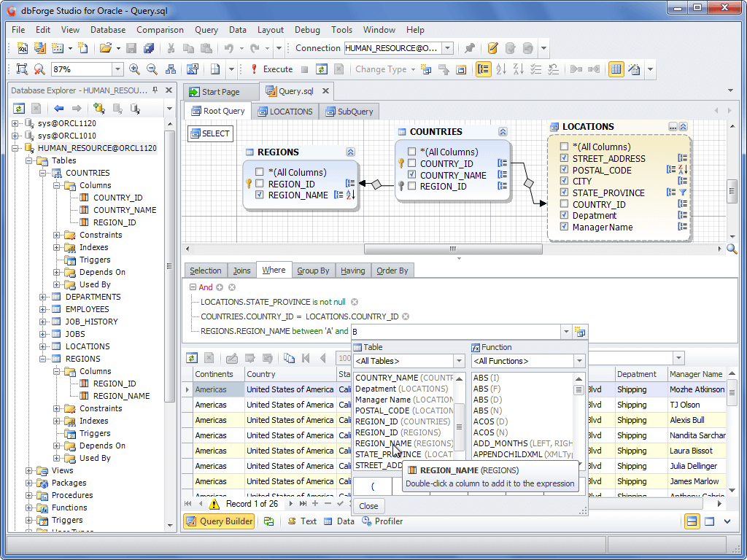This screenshot has height=560, width=747.
Task: Open the zoom percentage combo box
Action: point(117,71)
